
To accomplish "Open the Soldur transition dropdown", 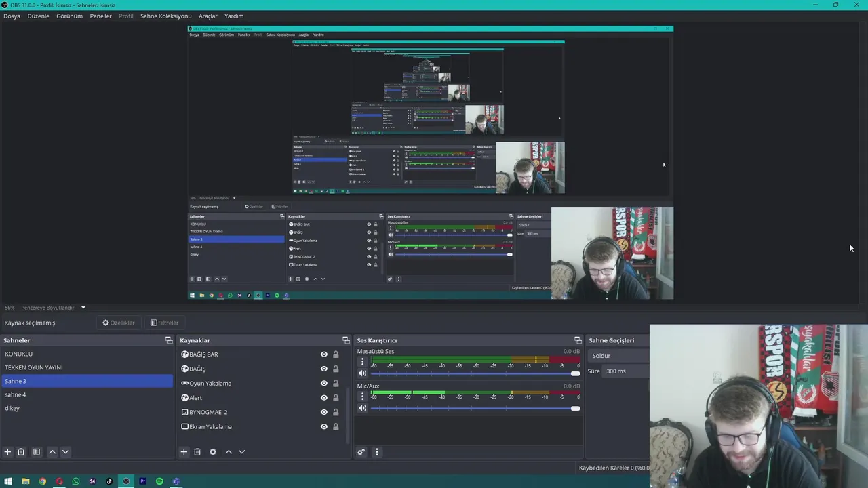I will point(619,356).
